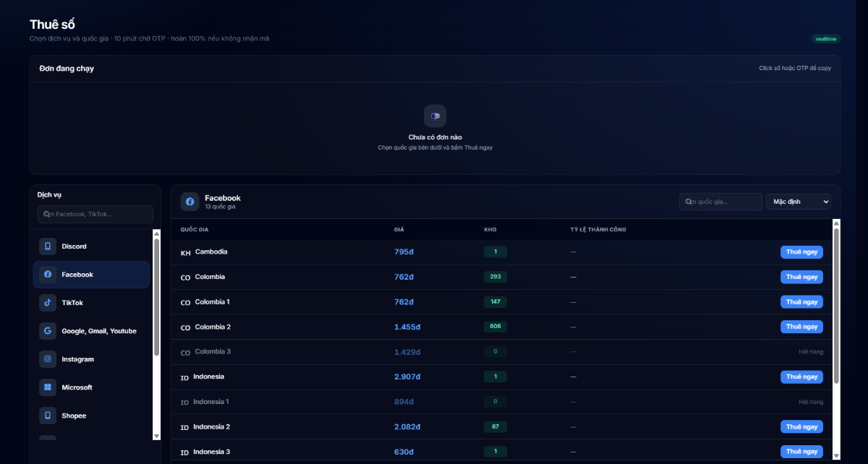
Task: Click price 2.907đ
Action: 408,377
